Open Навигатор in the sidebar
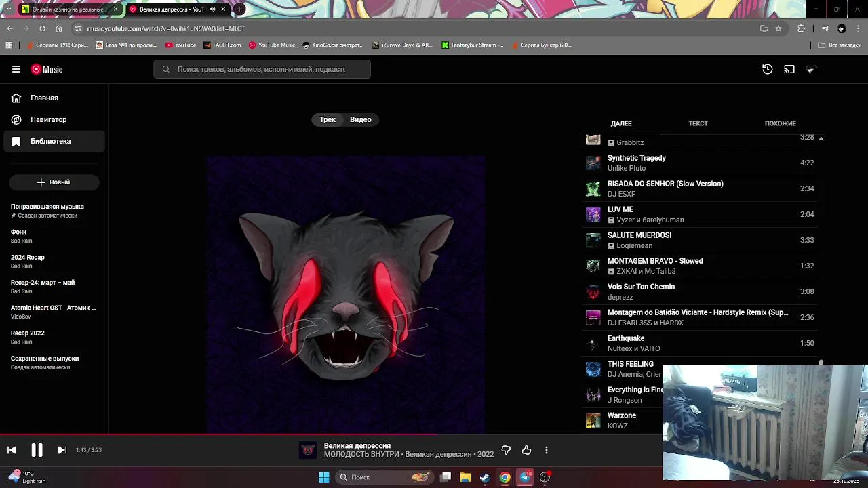Screen dimensions: 868x488 click(54, 119)
